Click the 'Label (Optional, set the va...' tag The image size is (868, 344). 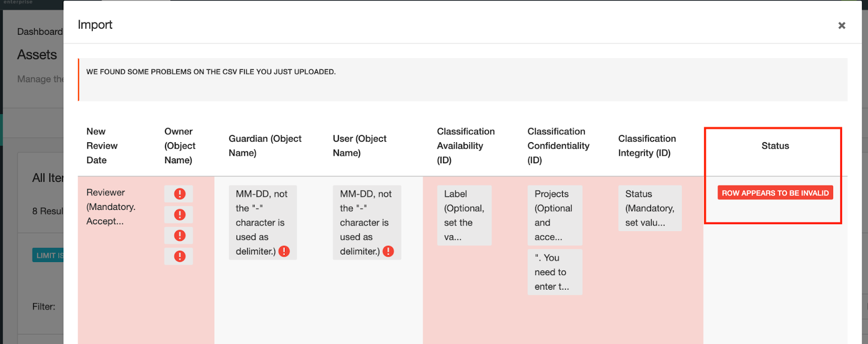pyautogui.click(x=464, y=215)
